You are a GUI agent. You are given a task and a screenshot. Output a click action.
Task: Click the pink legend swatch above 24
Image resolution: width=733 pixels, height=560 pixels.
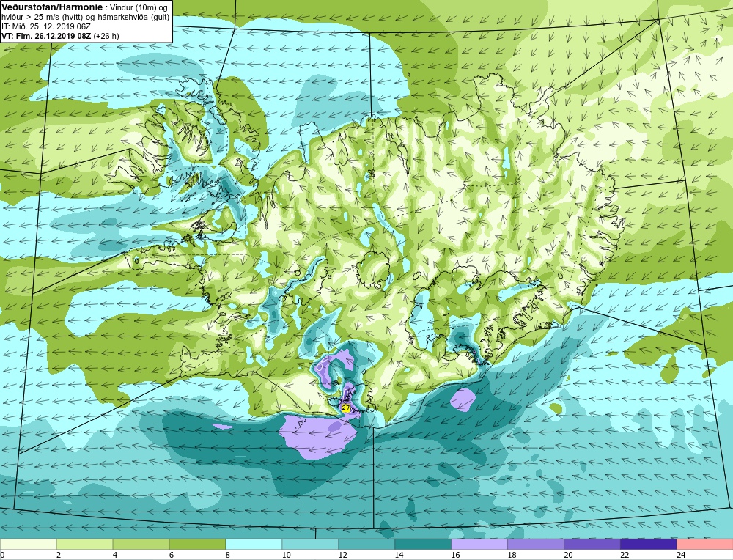point(704,545)
